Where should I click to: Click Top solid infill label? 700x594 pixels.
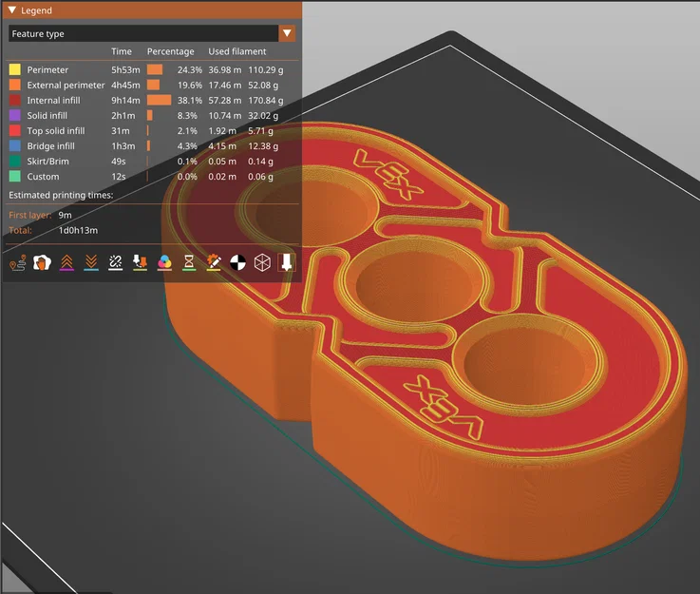[56, 131]
